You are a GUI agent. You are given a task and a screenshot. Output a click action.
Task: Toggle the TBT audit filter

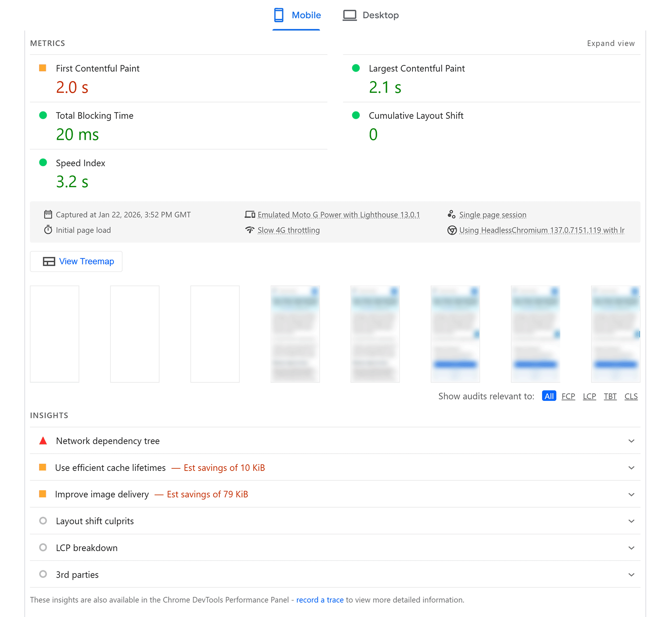click(610, 396)
